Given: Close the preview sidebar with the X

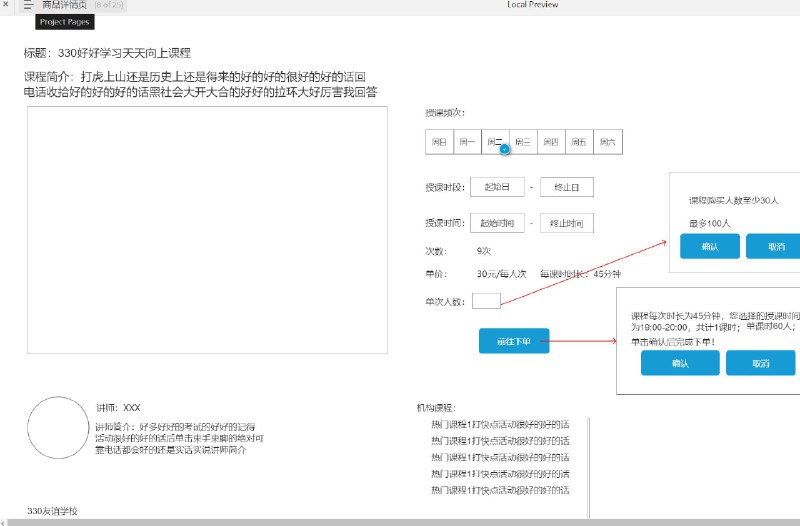Looking at the screenshot, I should click(x=6, y=4).
